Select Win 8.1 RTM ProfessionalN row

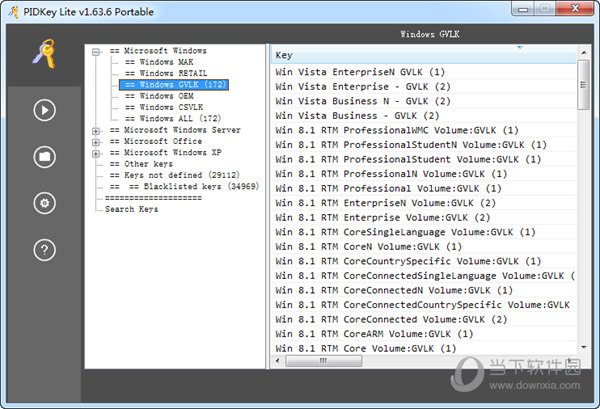coord(424,174)
